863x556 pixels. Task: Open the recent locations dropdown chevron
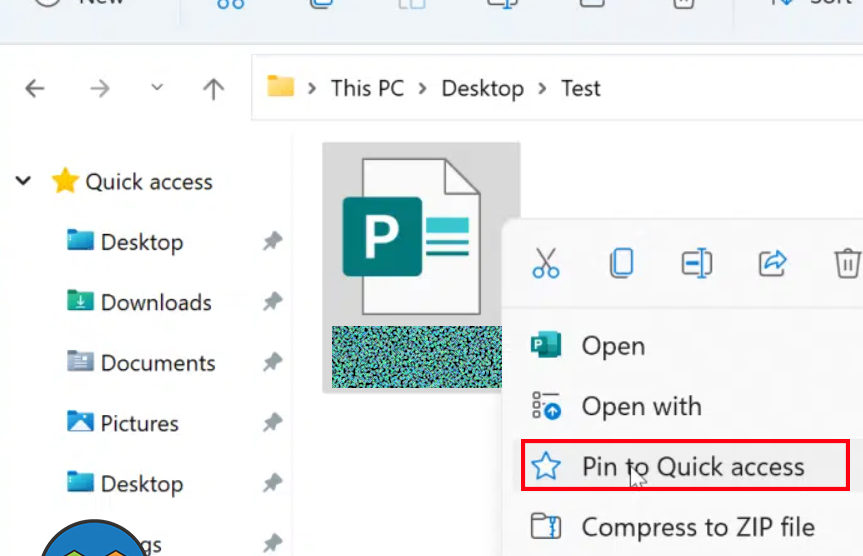[x=157, y=88]
